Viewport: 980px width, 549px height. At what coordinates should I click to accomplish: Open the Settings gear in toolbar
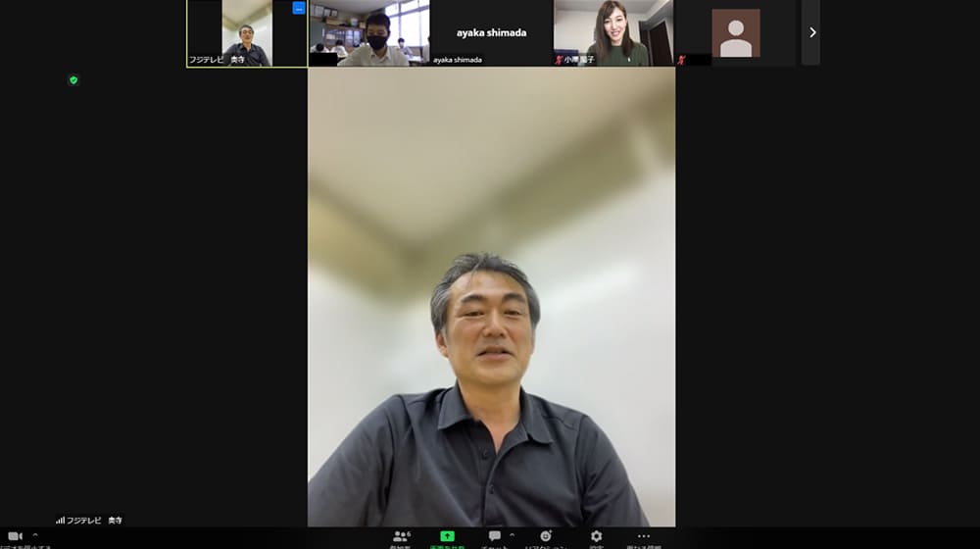coord(596,537)
